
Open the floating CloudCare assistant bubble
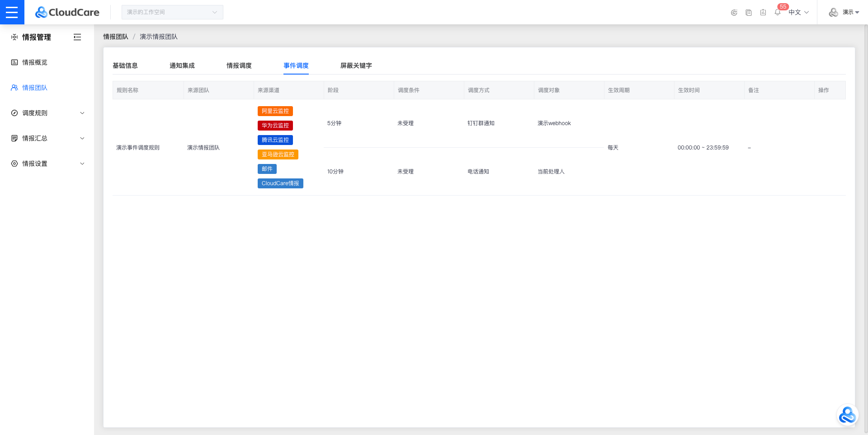[847, 415]
